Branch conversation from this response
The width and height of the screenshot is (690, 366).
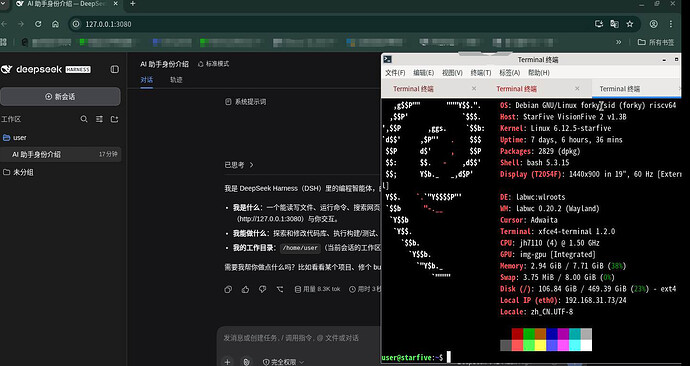(280, 289)
